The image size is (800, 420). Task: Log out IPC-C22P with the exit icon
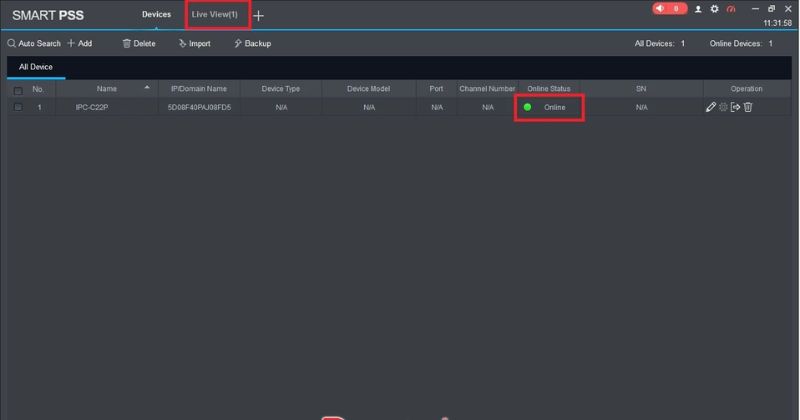pos(735,107)
